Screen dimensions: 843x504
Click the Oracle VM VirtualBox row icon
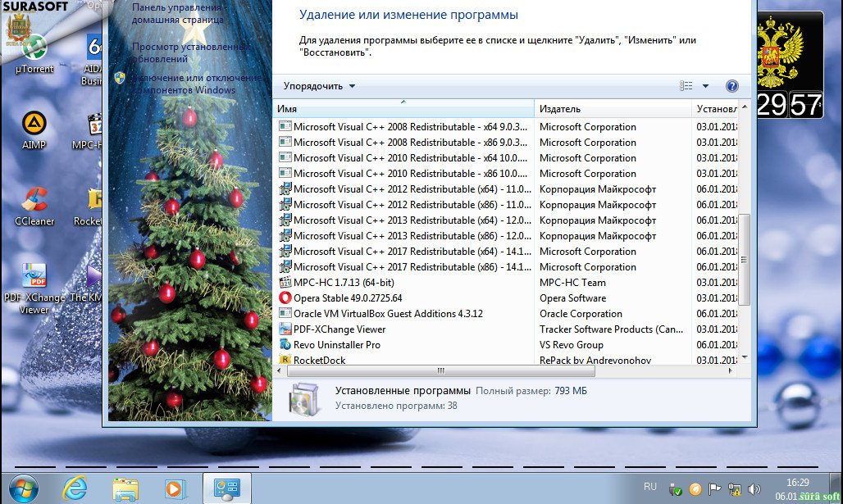[x=285, y=313]
